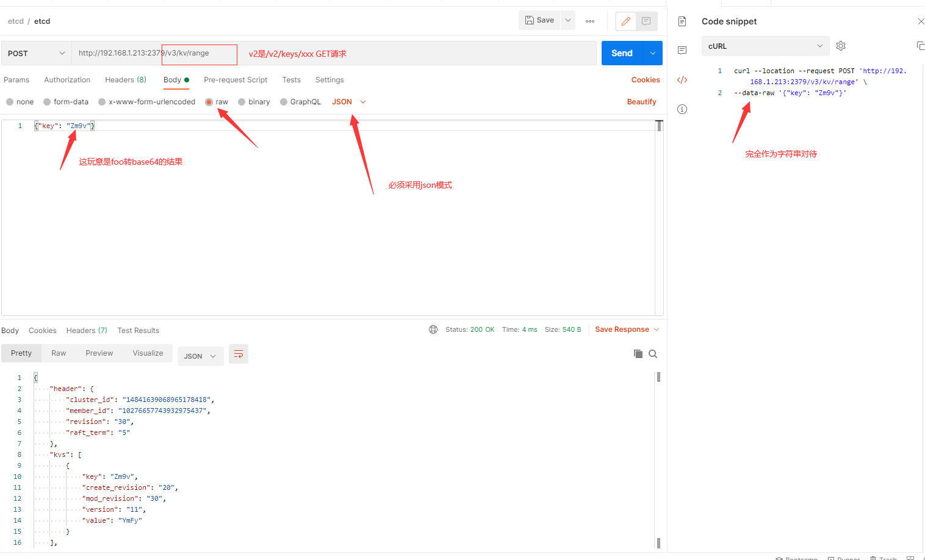Viewport: 925px width, 560px height.
Task: Click the Send button
Action: (x=622, y=53)
